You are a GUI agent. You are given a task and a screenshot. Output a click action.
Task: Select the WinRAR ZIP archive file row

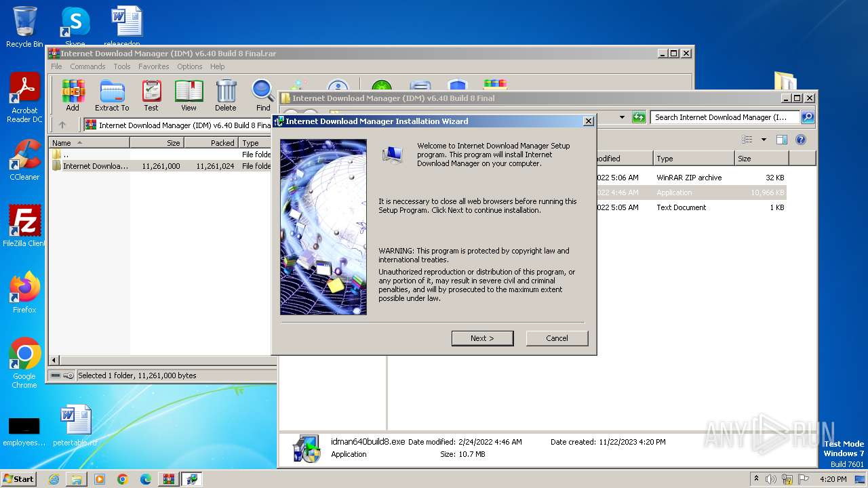(x=690, y=178)
